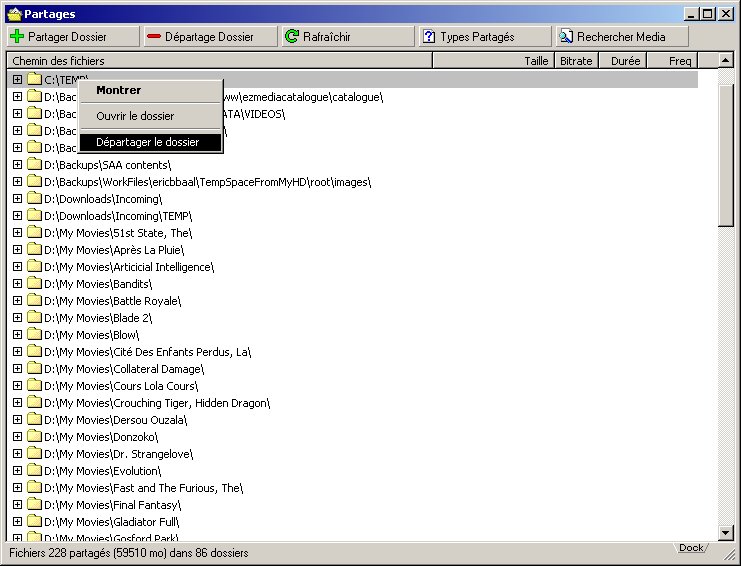This screenshot has width=741, height=566.
Task: Click the green plus Partager Dossier icon
Action: (x=17, y=36)
